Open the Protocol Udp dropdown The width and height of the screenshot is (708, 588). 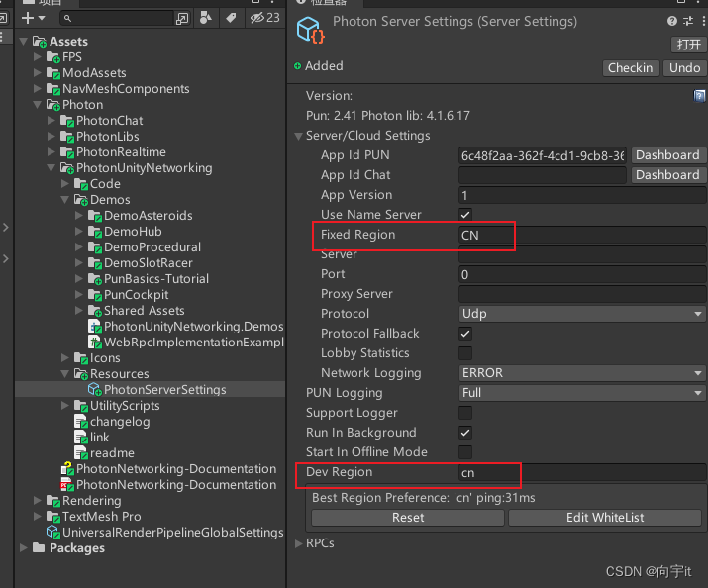coord(582,314)
